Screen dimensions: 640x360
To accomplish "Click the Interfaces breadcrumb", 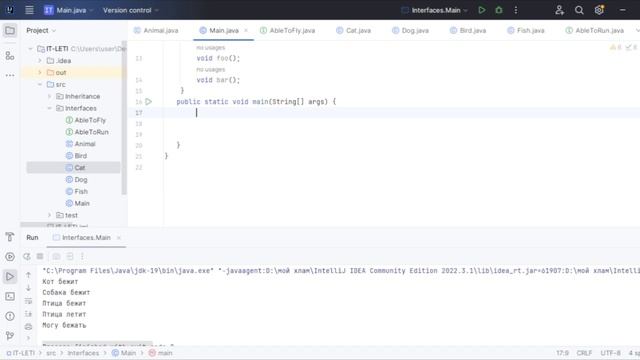I will pyautogui.click(x=83, y=353).
